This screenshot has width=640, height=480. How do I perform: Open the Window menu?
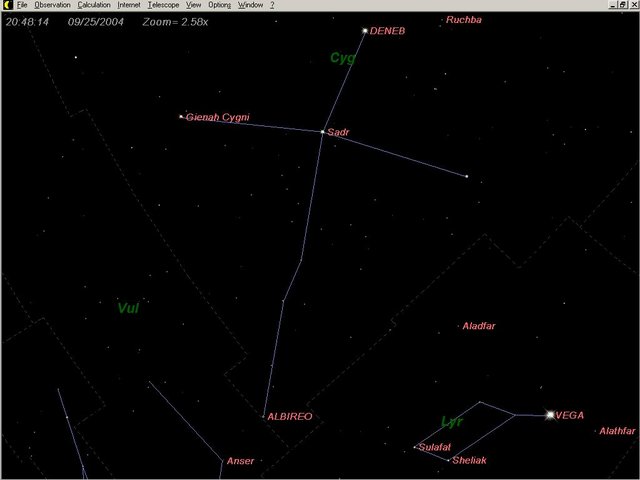click(x=250, y=5)
